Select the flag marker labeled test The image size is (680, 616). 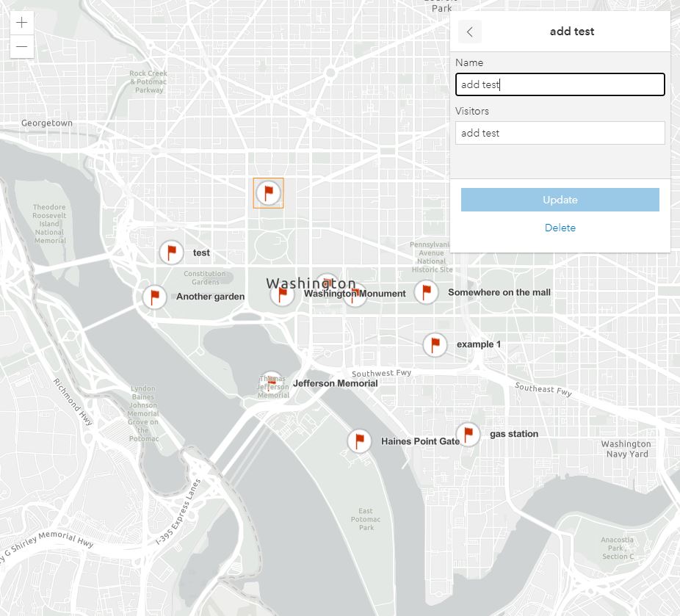(x=171, y=253)
